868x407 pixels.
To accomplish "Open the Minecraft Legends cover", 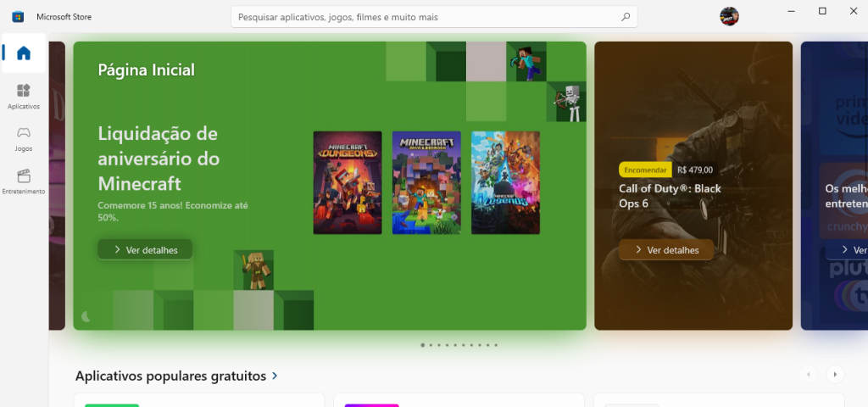I will 505,182.
